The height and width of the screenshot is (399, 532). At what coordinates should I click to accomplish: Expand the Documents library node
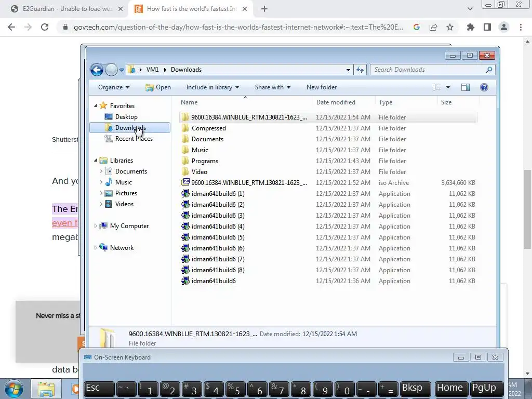101,171
